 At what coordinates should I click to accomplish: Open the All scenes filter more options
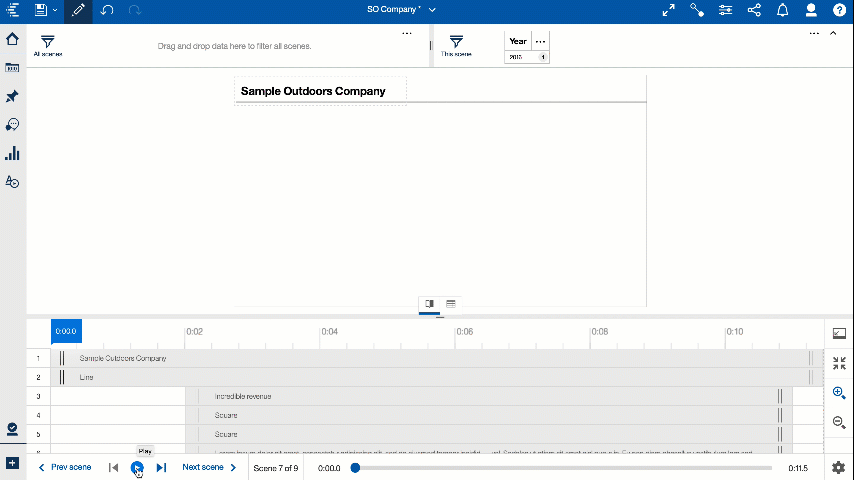(x=407, y=33)
